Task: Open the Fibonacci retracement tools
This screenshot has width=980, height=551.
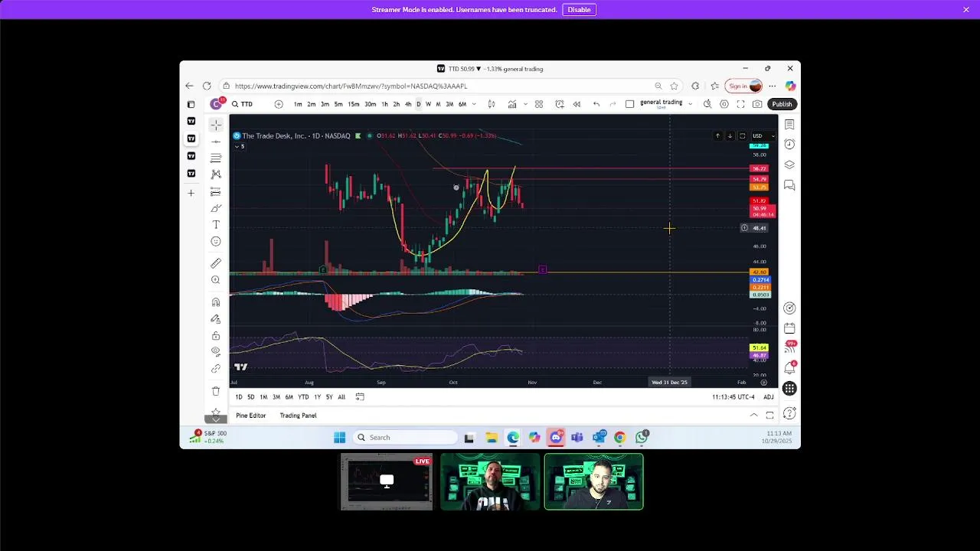Action: [216, 158]
